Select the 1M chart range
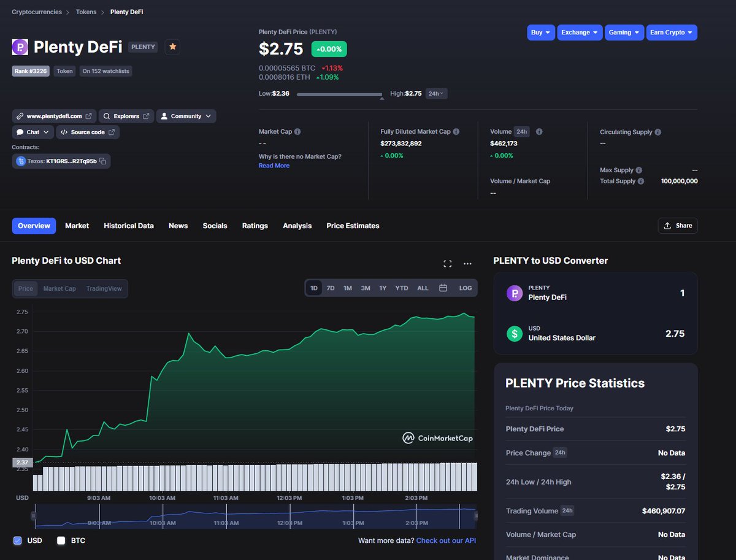 pos(348,288)
